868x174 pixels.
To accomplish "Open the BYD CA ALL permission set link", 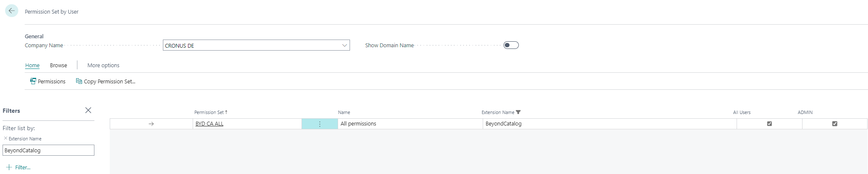I will (x=209, y=124).
